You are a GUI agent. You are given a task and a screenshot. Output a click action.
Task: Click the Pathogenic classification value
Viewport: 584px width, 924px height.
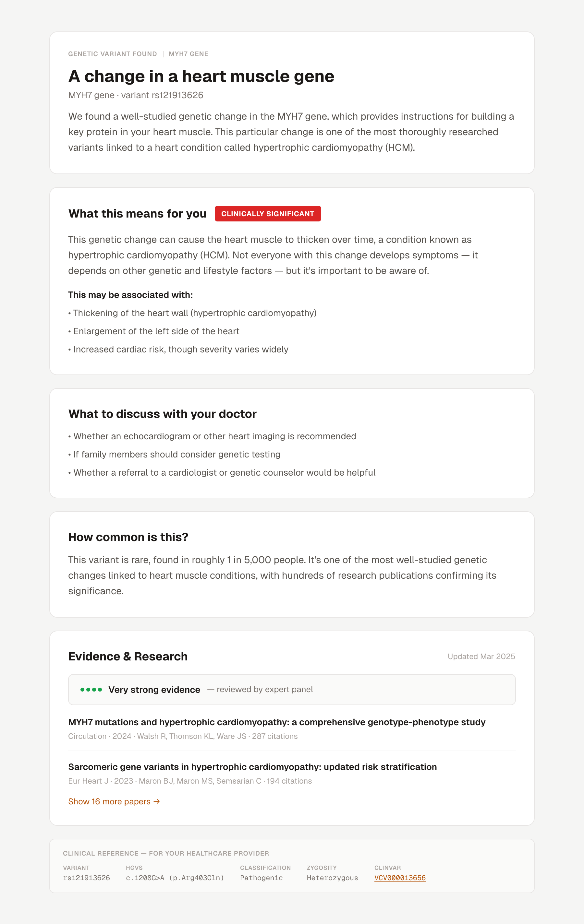pyautogui.click(x=261, y=878)
